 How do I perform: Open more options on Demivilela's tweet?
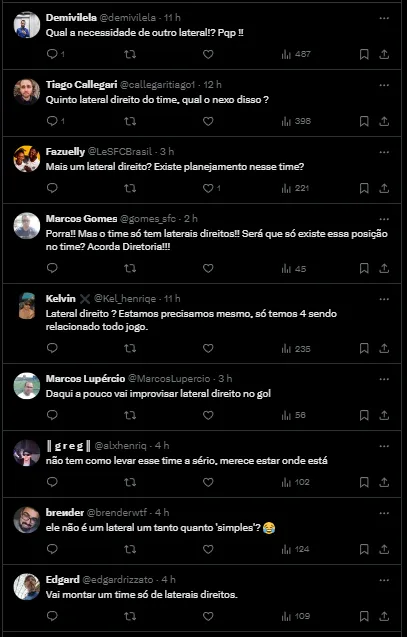[384, 18]
